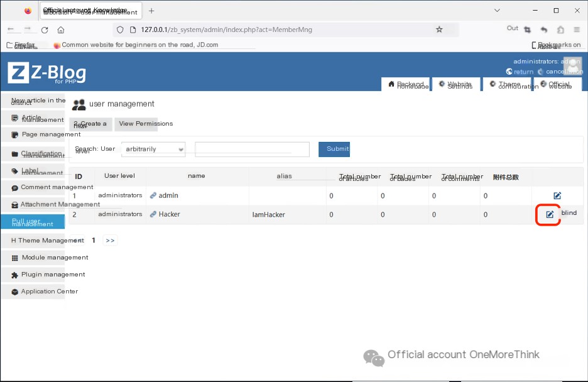
Task: Click the Submit search button
Action: (334, 149)
